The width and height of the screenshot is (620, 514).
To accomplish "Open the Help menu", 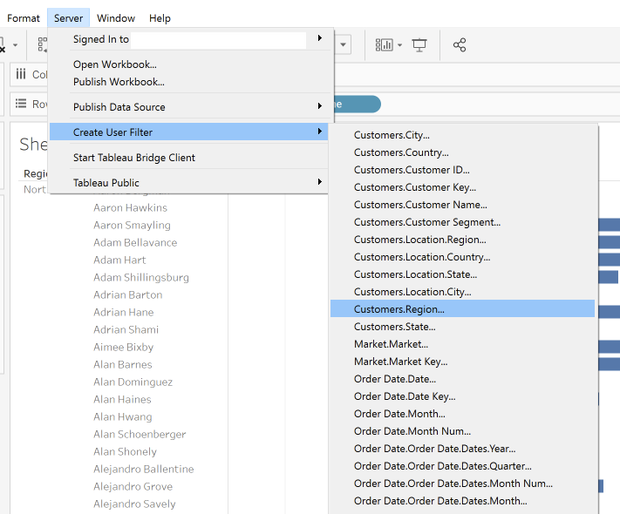I will click(x=159, y=18).
